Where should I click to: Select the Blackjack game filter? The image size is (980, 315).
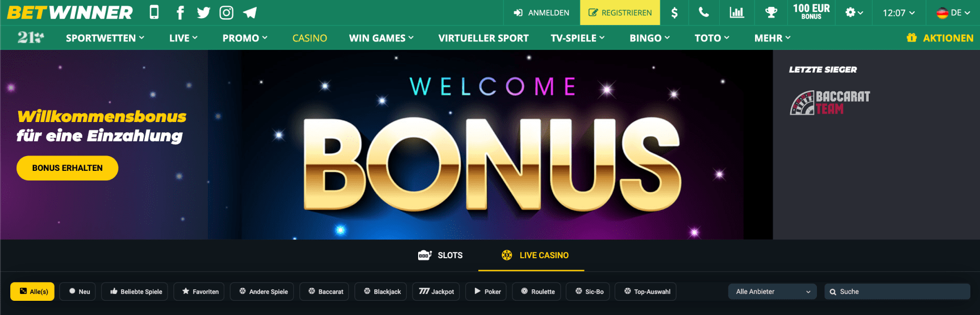(x=381, y=292)
